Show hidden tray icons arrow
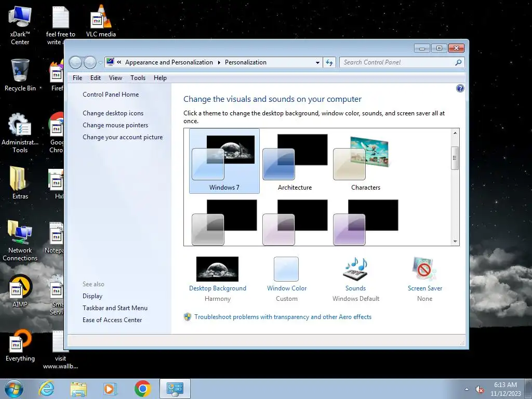532x399 pixels. (x=467, y=389)
